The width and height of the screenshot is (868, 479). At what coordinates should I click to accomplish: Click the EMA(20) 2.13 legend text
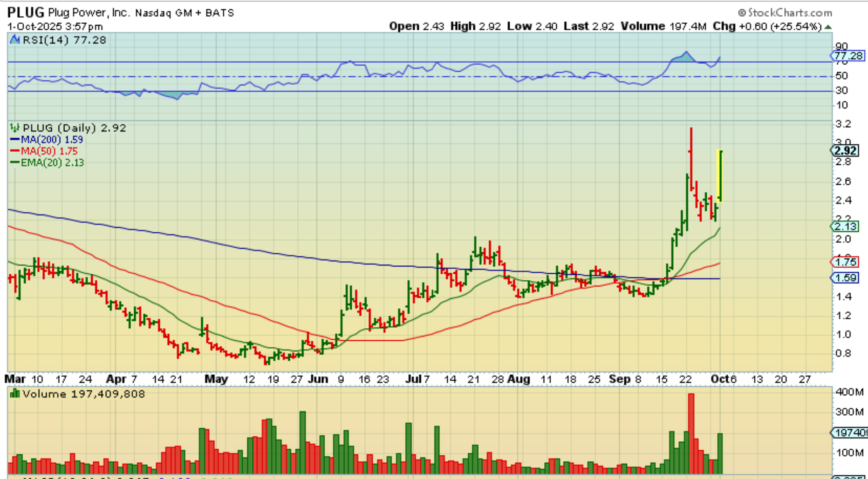[52, 162]
